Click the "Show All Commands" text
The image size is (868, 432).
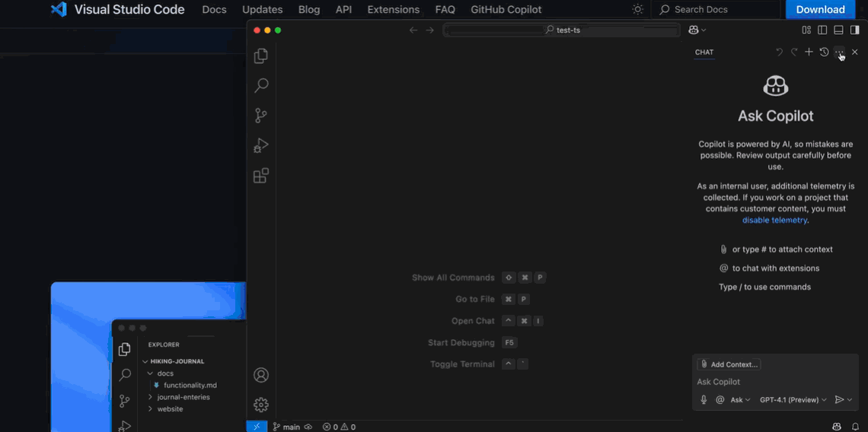[453, 278]
